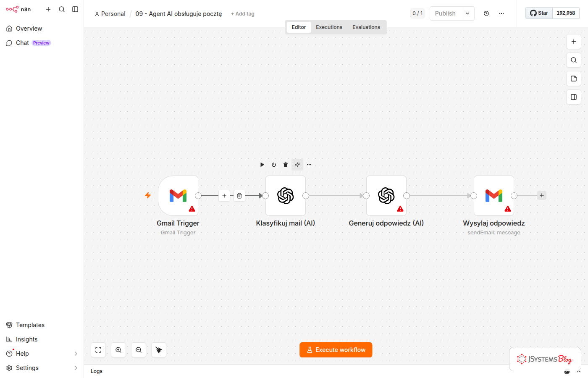Add a sticky note from canvas panel

tap(574, 79)
